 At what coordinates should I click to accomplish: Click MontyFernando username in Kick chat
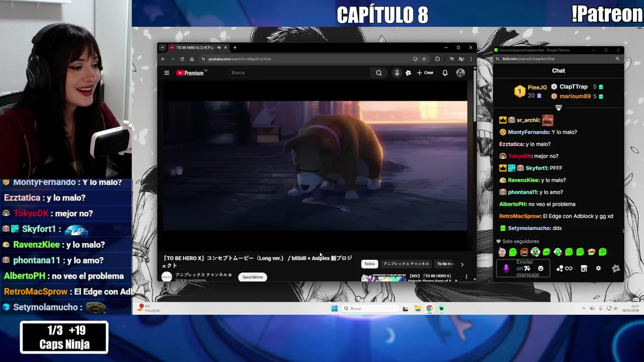(x=528, y=132)
